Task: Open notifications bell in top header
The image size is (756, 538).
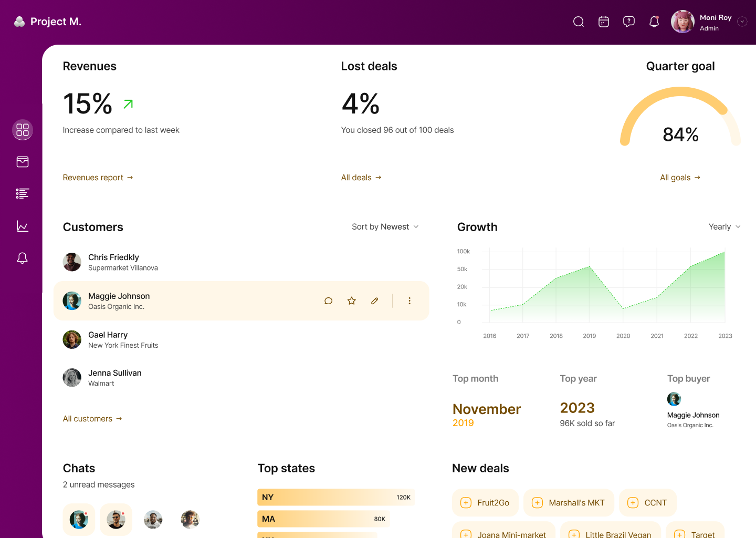Action: (654, 22)
